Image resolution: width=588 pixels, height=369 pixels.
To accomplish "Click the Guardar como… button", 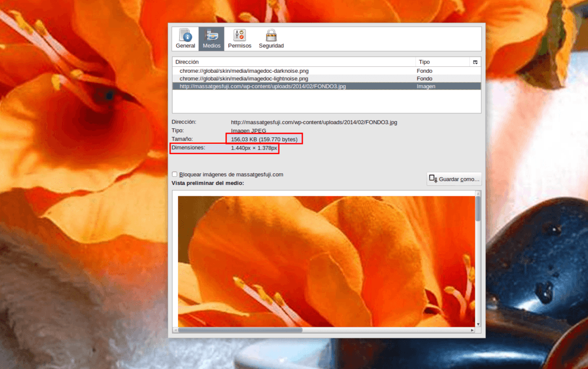I will (x=454, y=179).
